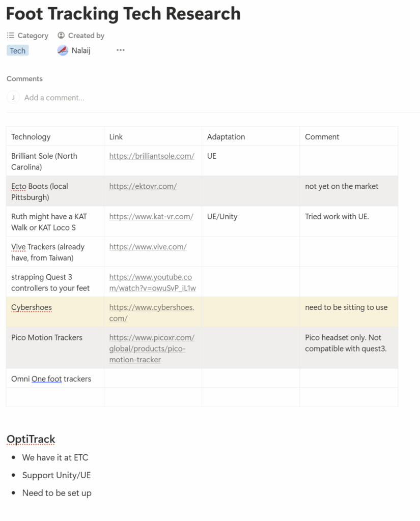Open the ektovr.com link
Viewport: 420px width, 521px height.
[x=143, y=186]
